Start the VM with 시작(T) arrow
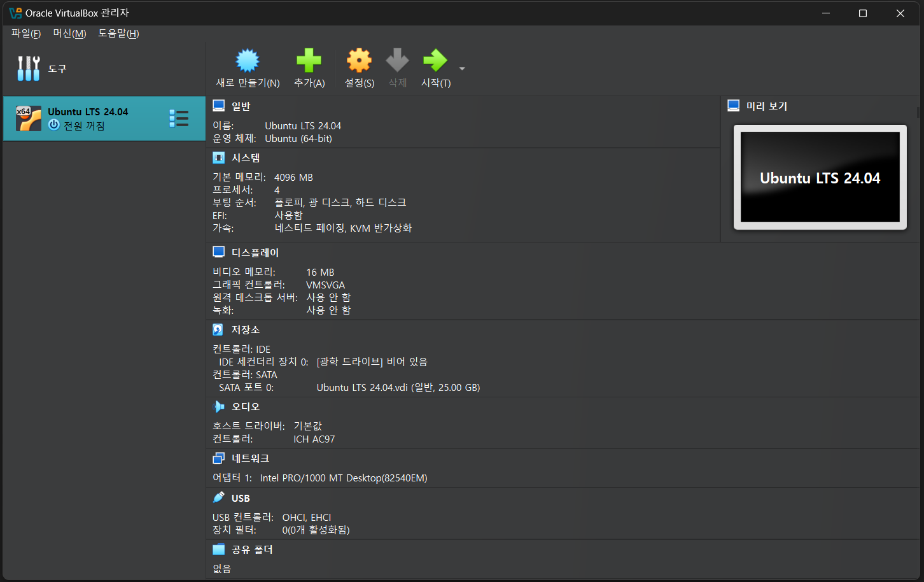 [x=435, y=60]
